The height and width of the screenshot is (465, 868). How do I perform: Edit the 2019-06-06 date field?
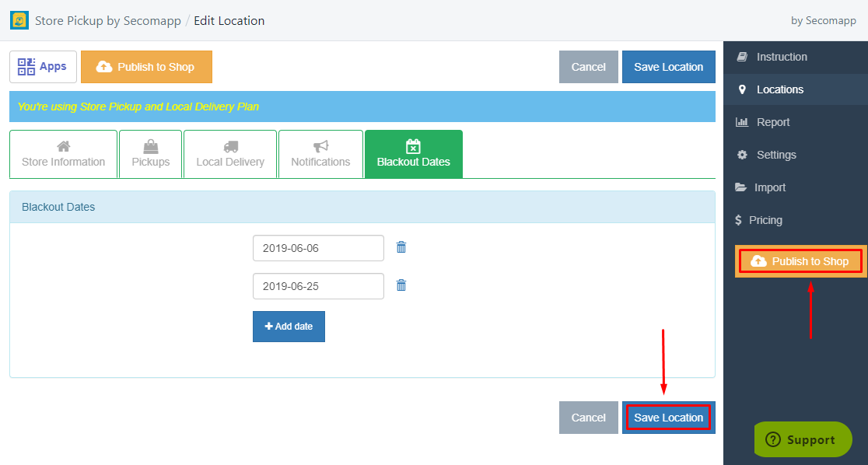point(318,248)
